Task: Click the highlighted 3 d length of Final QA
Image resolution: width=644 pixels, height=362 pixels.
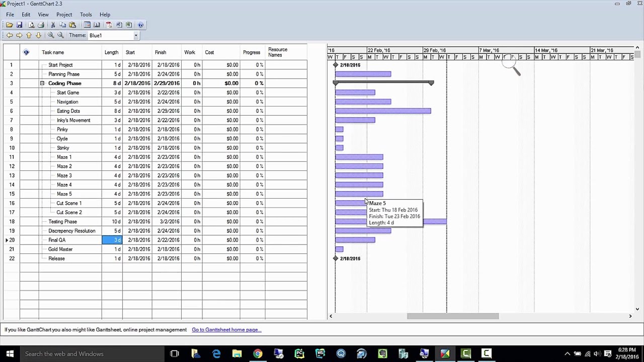Action: coord(112,240)
